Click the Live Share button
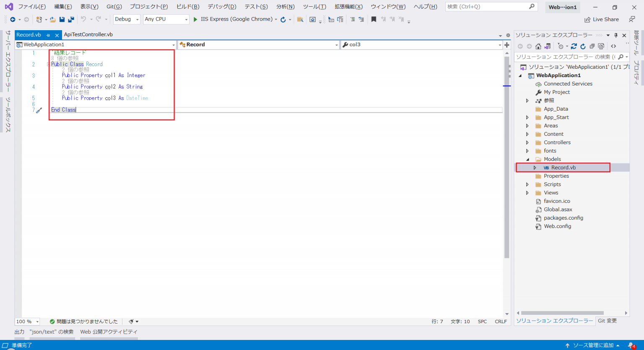Screen dimensions: 644x350 pos(602,19)
